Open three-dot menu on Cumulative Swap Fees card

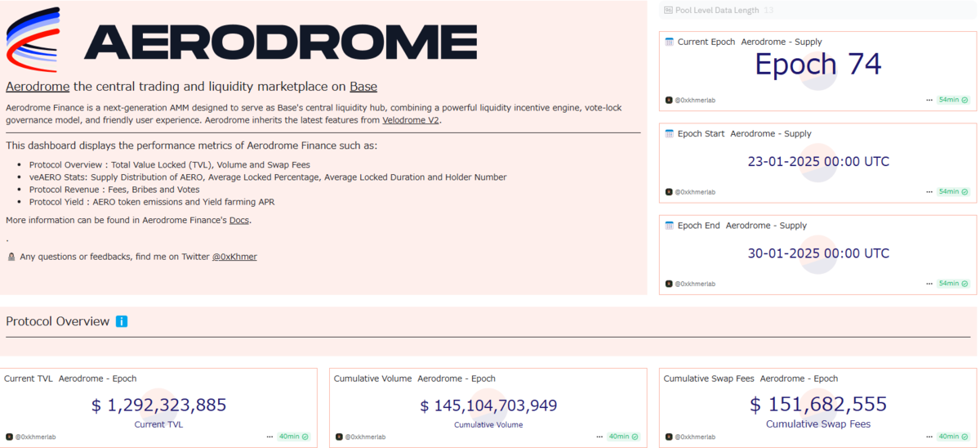click(x=929, y=437)
